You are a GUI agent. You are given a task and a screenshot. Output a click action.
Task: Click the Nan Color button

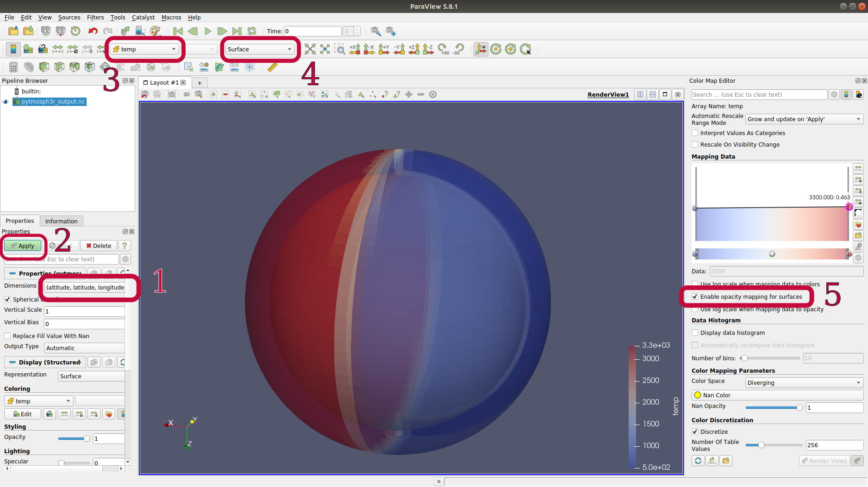coord(777,395)
